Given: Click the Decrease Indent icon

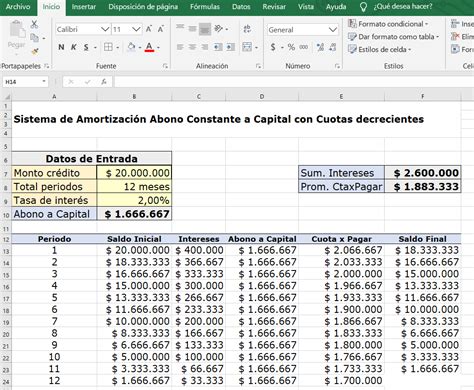Looking at the screenshot, I should (x=218, y=47).
